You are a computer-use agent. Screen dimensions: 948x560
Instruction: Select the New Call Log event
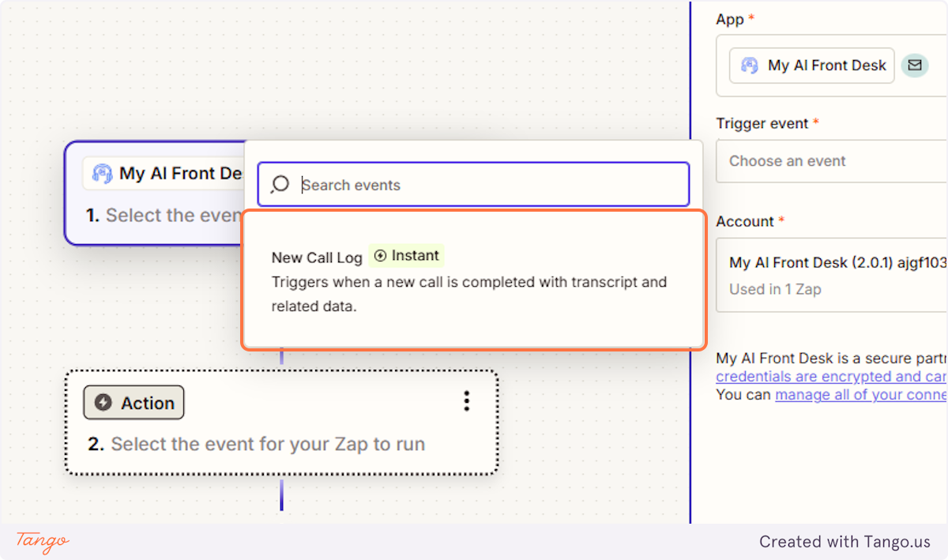pos(473,280)
